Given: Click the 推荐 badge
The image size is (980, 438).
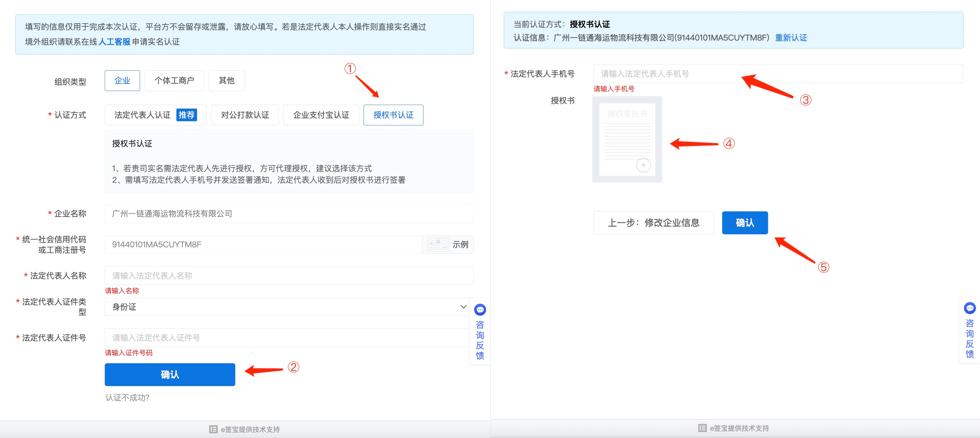Looking at the screenshot, I should point(186,115).
